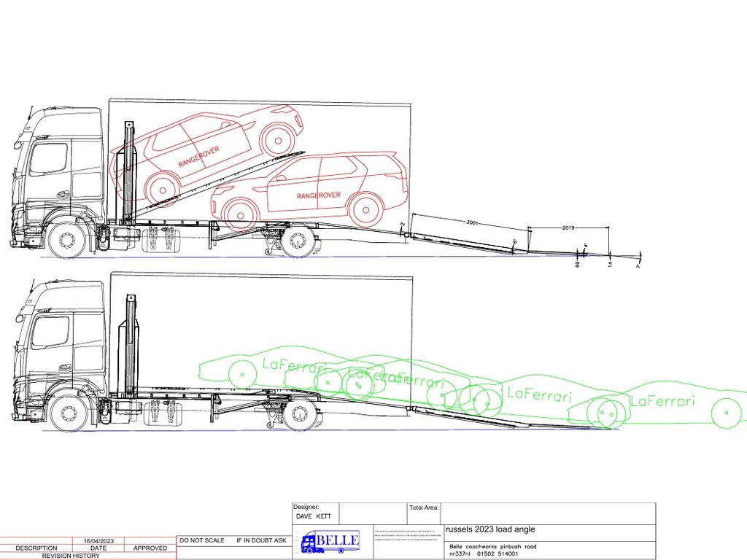
Task: Select the '3001' ramp length dimension
Action: coord(472,222)
